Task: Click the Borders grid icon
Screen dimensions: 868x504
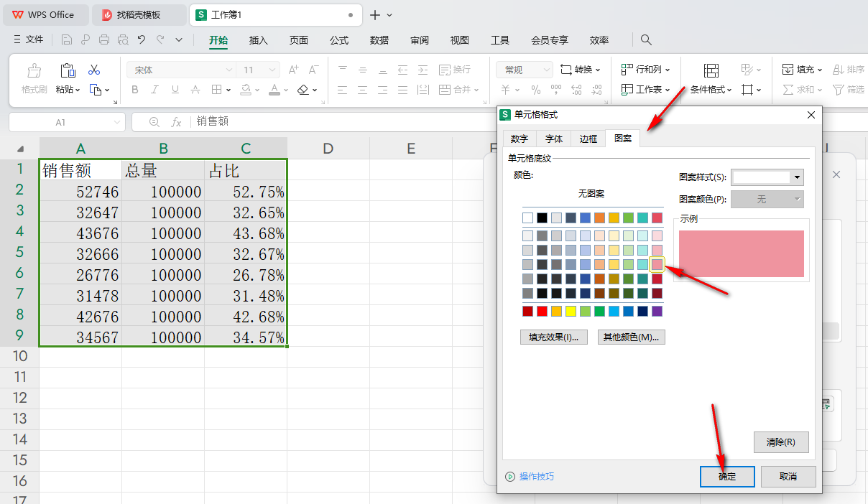Action: coord(217,90)
